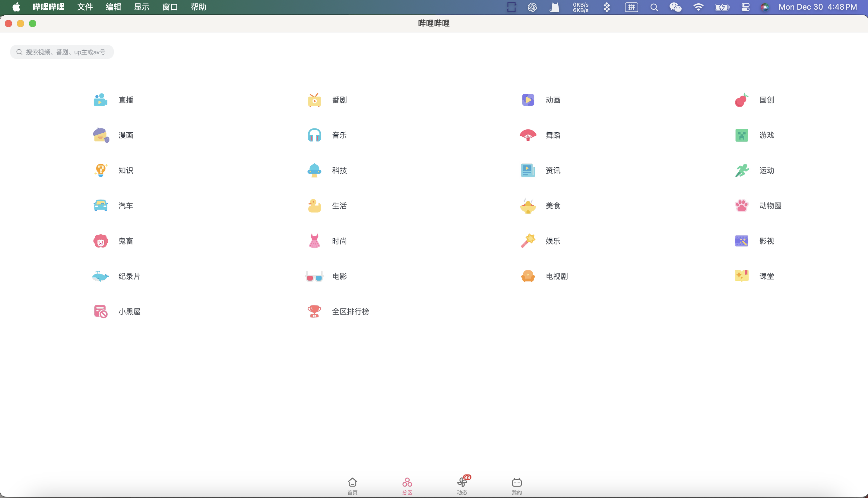Click the Spotlight search icon
This screenshot has height=498, width=868.
tap(654, 7)
